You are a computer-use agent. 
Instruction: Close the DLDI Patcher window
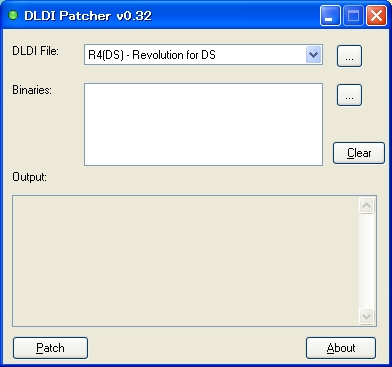pos(376,15)
